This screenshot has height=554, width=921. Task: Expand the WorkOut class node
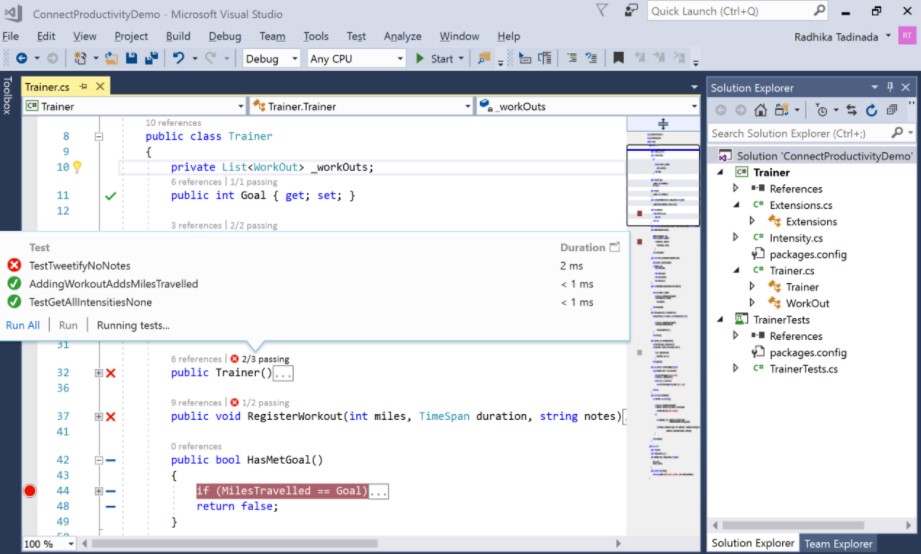[x=752, y=303]
